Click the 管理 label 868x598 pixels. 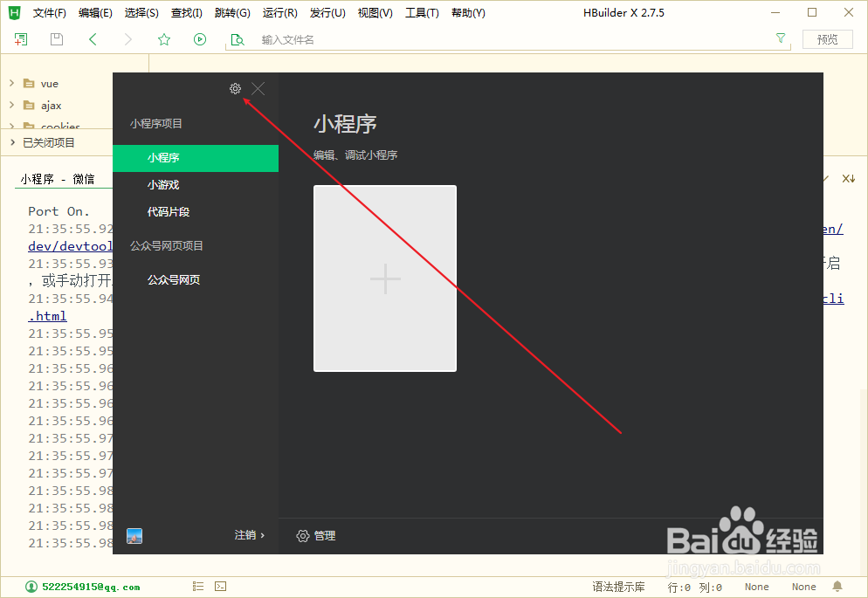click(325, 535)
